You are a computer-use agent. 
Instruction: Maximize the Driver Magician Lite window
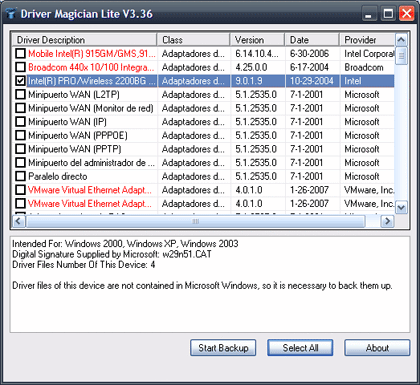click(x=388, y=14)
